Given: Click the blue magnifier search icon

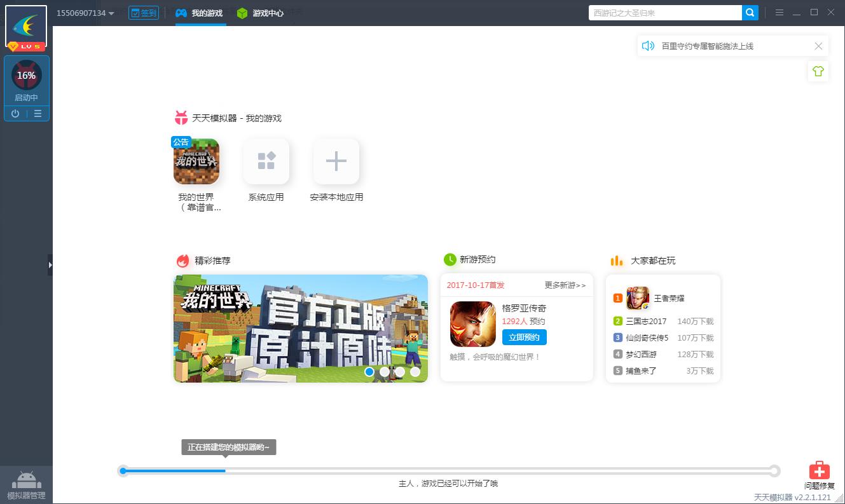Looking at the screenshot, I should [750, 12].
